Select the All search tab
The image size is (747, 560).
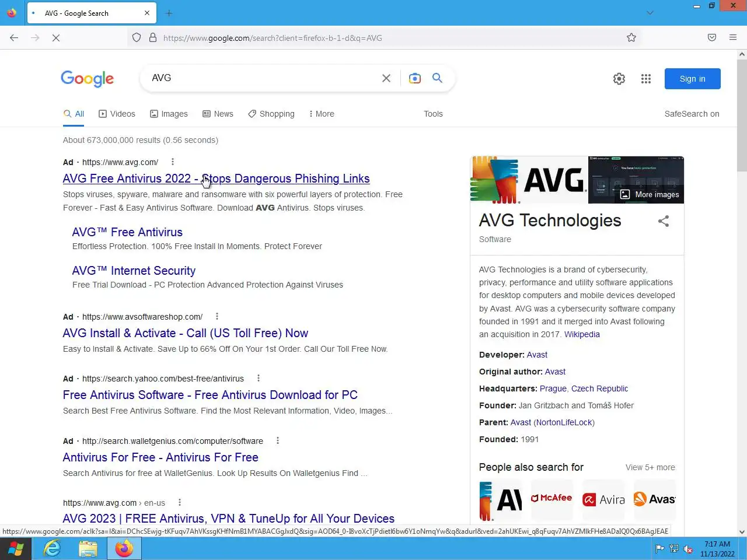(74, 114)
